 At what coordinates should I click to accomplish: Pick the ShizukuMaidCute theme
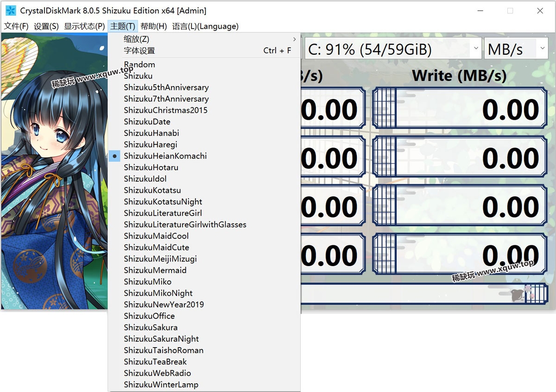coord(204,247)
